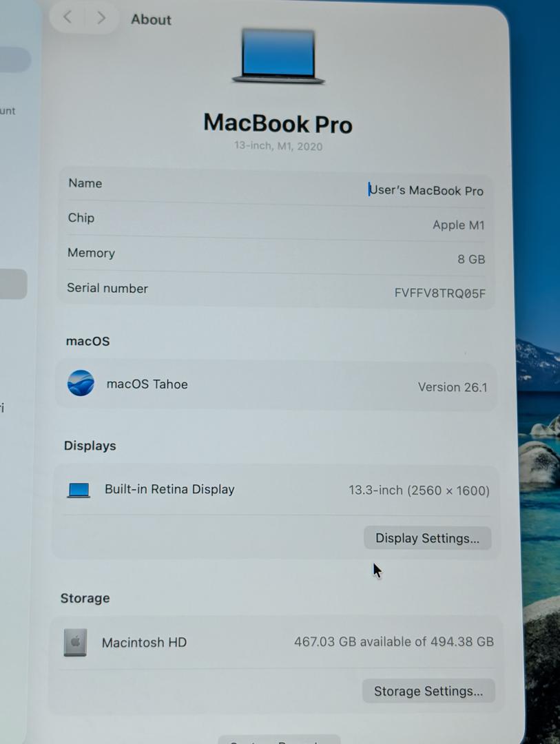Click the 8 GB memory value
Screen dimensions: 560x744
[471, 260]
